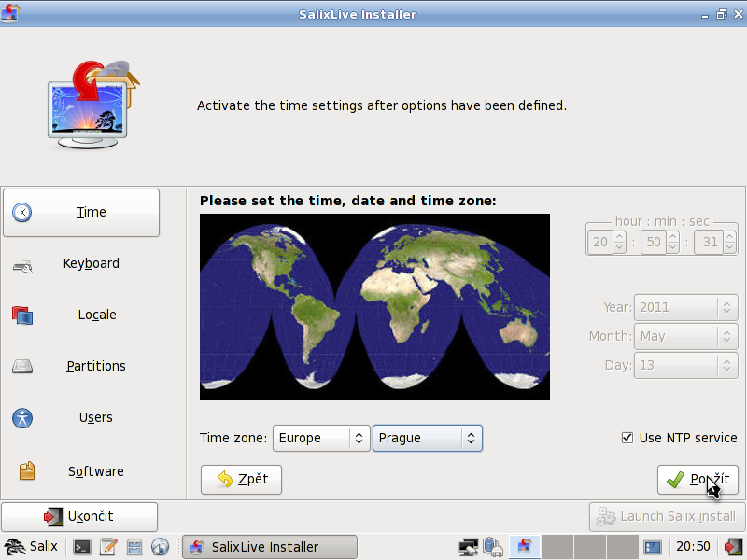Switch to the fourth workspace in pager

[623, 547]
